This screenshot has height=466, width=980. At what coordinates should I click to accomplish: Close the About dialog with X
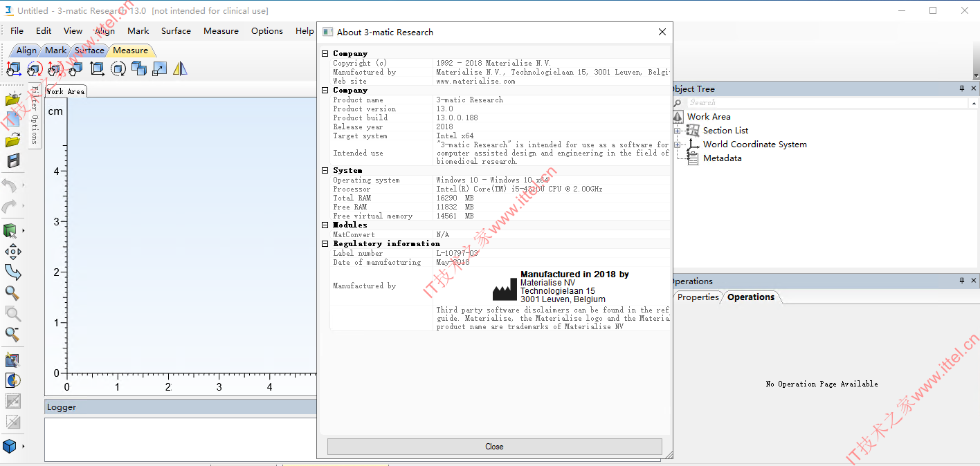[x=662, y=32]
